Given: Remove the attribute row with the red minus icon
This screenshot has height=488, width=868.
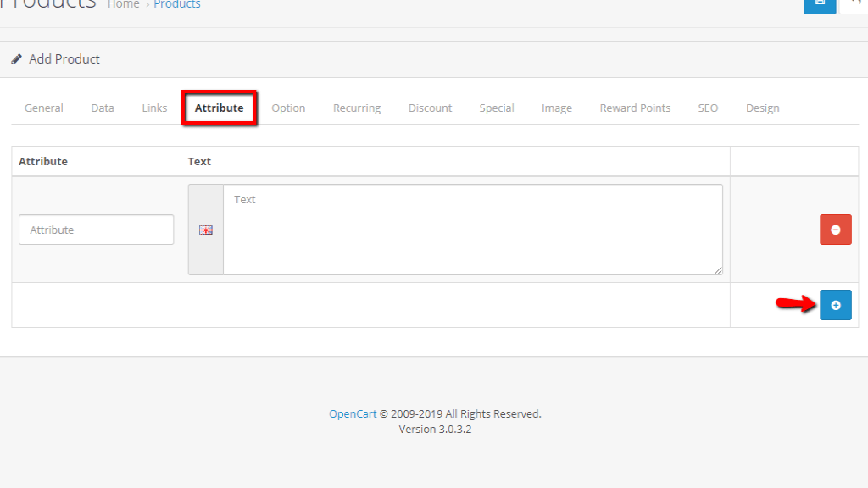Looking at the screenshot, I should click(835, 229).
